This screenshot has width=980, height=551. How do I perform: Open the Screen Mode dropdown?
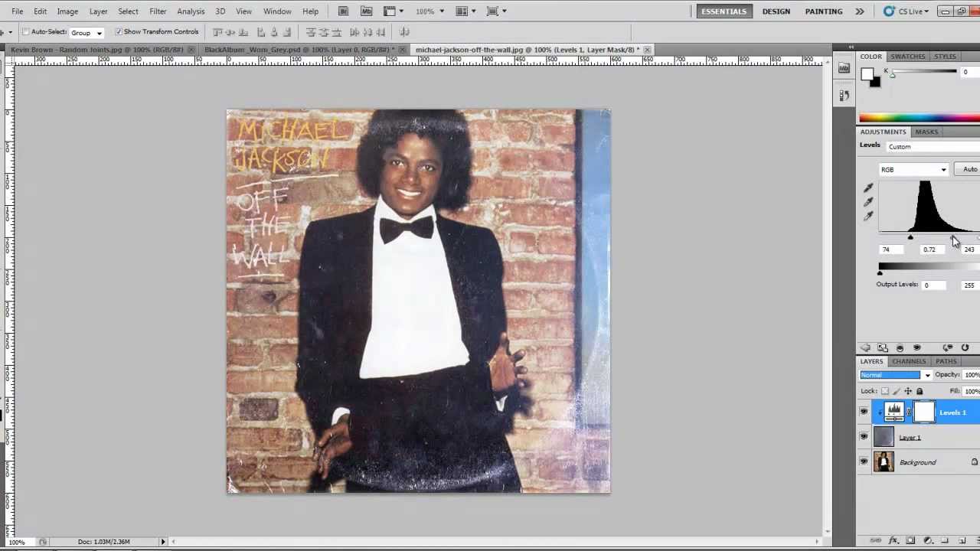[496, 11]
